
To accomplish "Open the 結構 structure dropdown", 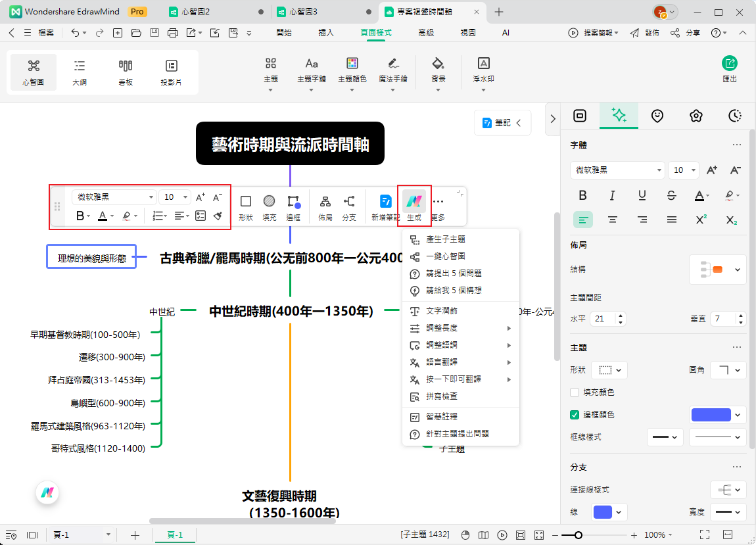I will click(717, 269).
